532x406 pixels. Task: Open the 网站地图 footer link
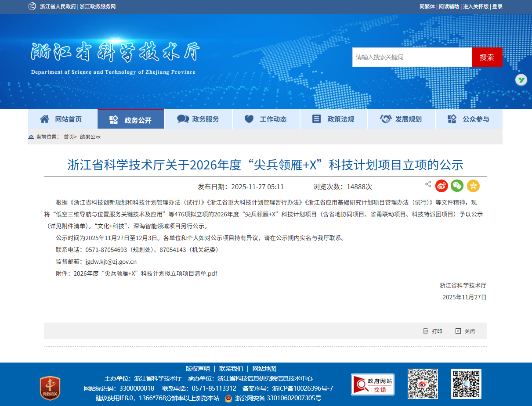264,369
